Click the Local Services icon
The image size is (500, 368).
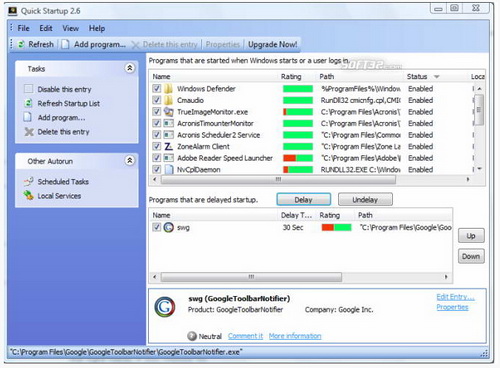coord(29,195)
